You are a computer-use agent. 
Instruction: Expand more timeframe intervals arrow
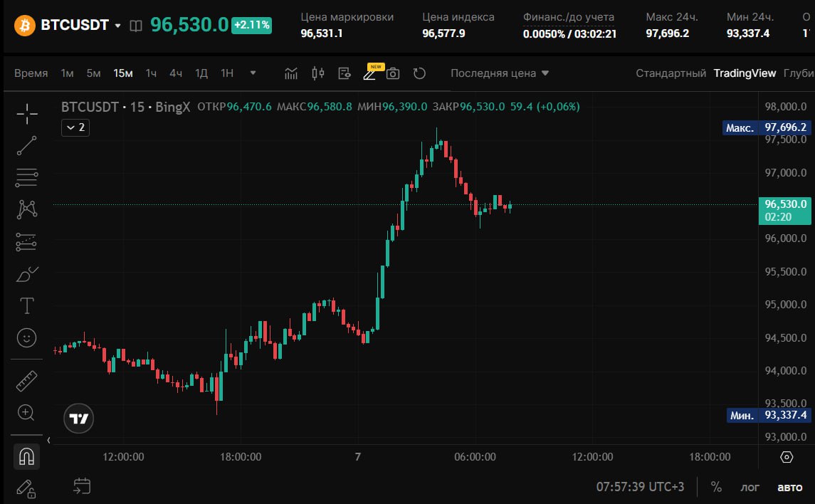(x=253, y=73)
